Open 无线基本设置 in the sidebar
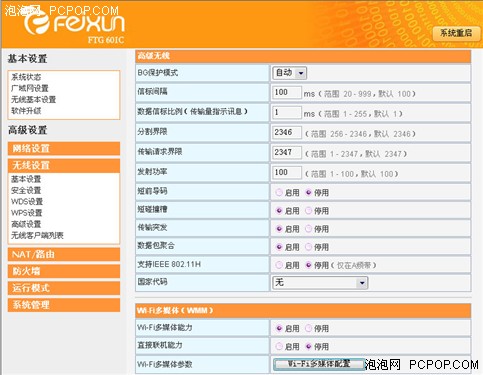The height and width of the screenshot is (375, 483). [x=34, y=99]
